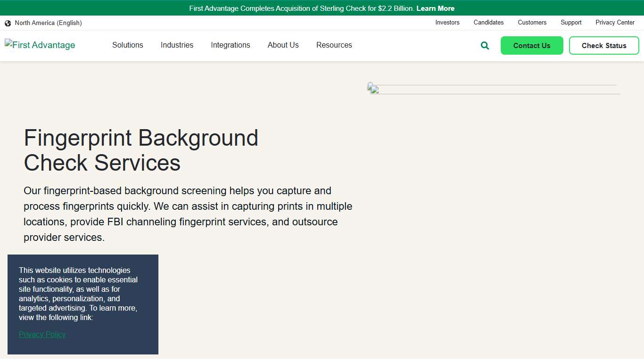Open the Investors page from top menu
The image size is (644, 362).
(447, 22)
